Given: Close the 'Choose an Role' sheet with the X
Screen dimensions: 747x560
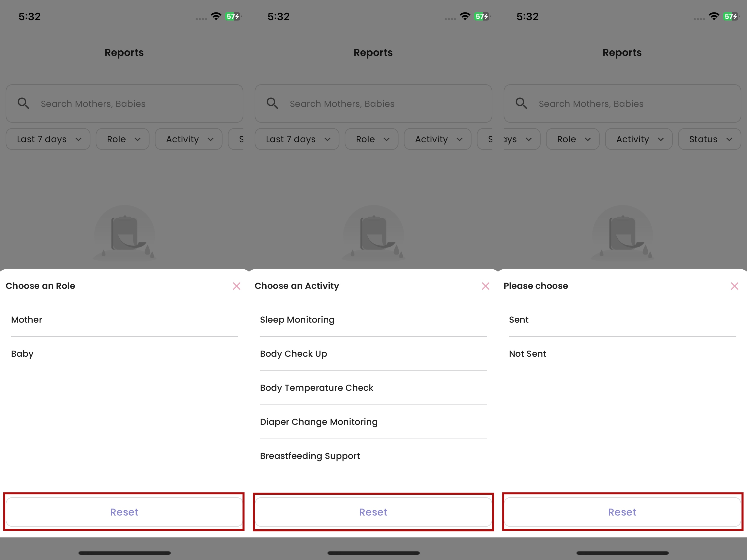Looking at the screenshot, I should [236, 286].
